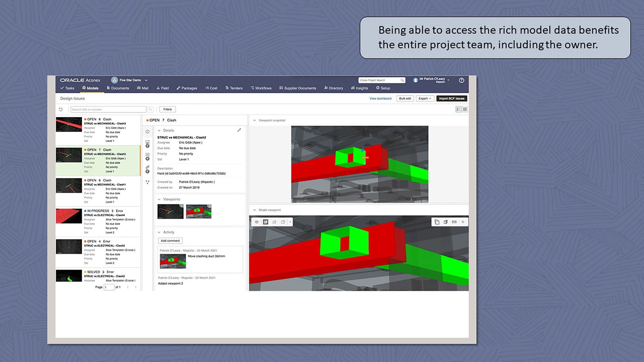
Task: Open the attachments paperclip icon in sidebar
Action: point(147,167)
